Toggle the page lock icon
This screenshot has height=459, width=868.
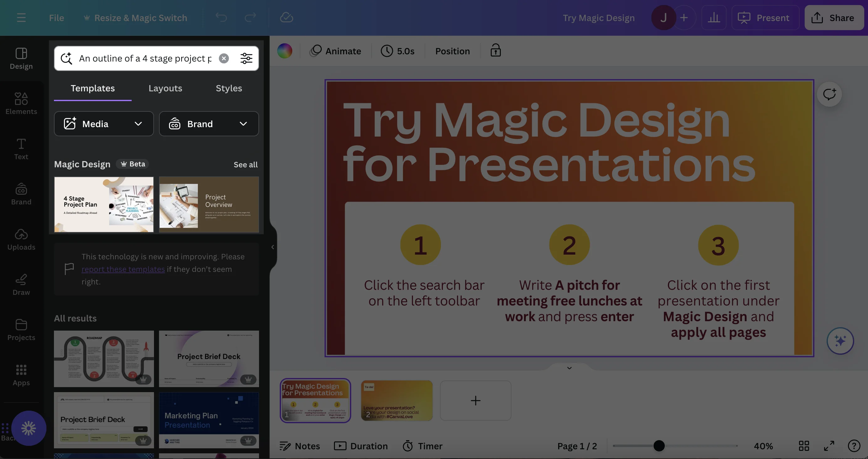pos(495,51)
